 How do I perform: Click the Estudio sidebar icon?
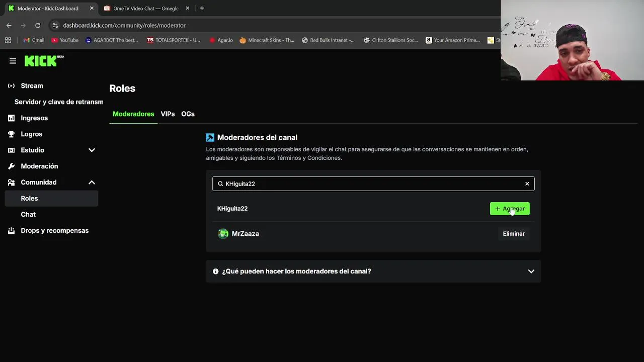point(11,150)
